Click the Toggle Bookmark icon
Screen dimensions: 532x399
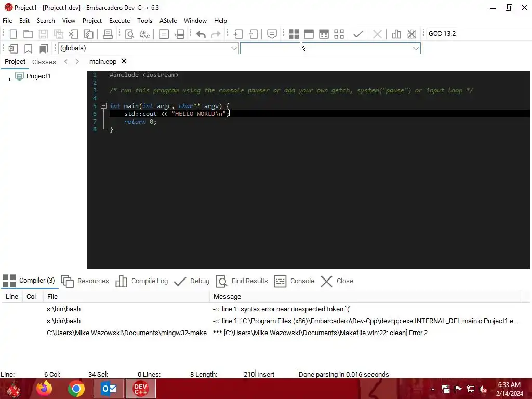28,48
